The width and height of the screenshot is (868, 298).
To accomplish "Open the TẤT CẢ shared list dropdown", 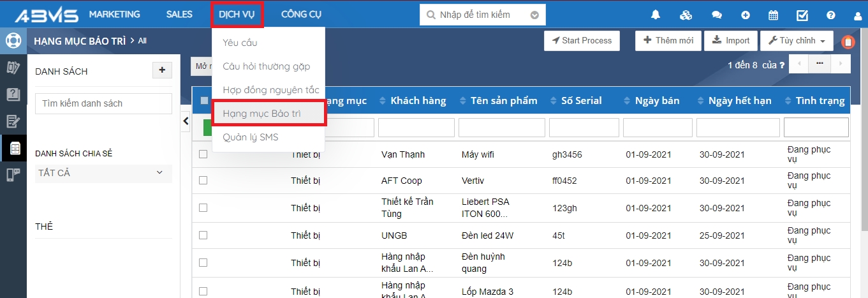I will 103,173.
